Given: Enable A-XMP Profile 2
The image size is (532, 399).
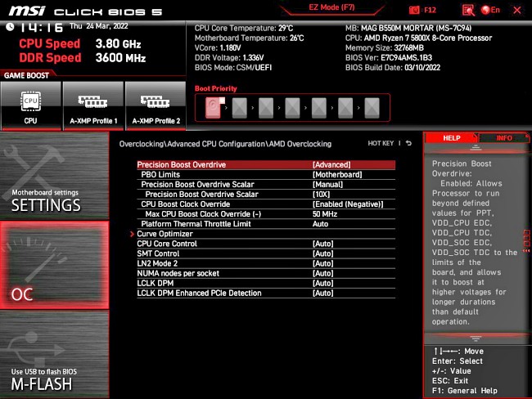Looking at the screenshot, I should pyautogui.click(x=156, y=105).
